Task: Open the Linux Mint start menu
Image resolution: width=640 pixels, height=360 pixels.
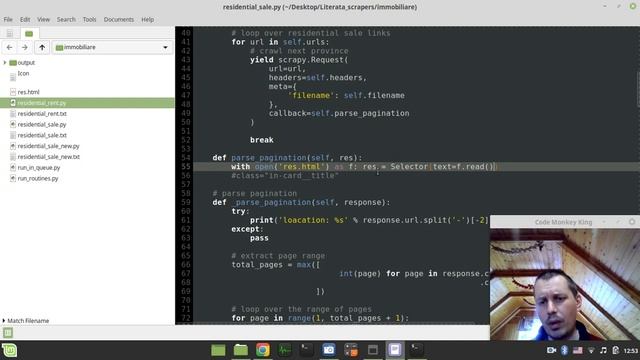Action: (9, 350)
